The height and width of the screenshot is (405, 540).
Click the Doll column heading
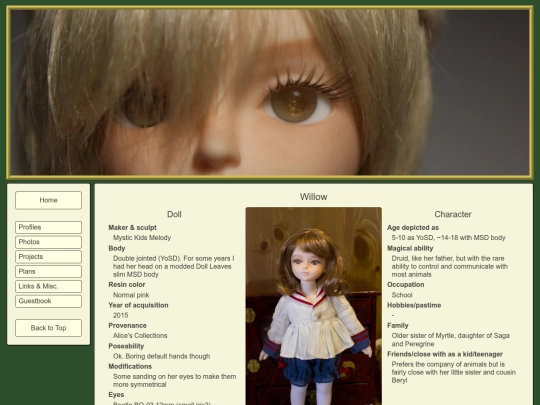click(x=174, y=214)
